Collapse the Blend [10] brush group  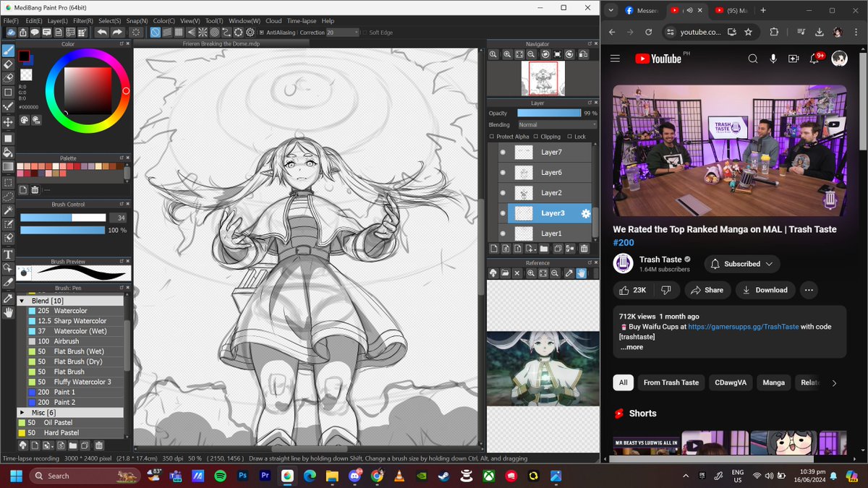coord(22,301)
